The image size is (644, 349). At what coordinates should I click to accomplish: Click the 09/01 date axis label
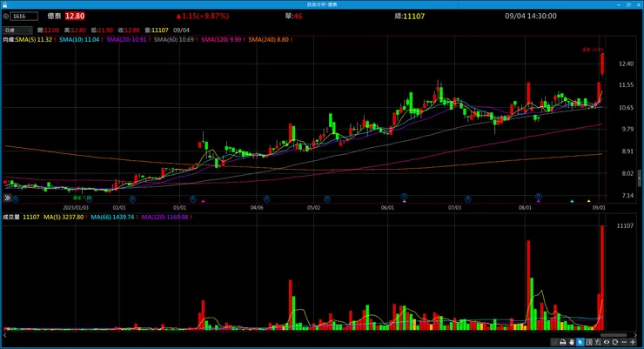[599, 208]
